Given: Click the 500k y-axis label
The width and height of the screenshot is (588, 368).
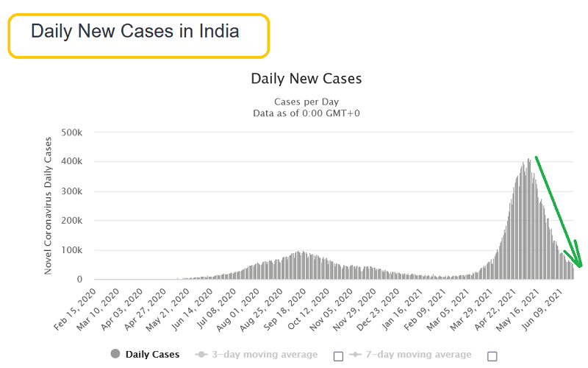Looking at the screenshot, I should coord(72,132).
